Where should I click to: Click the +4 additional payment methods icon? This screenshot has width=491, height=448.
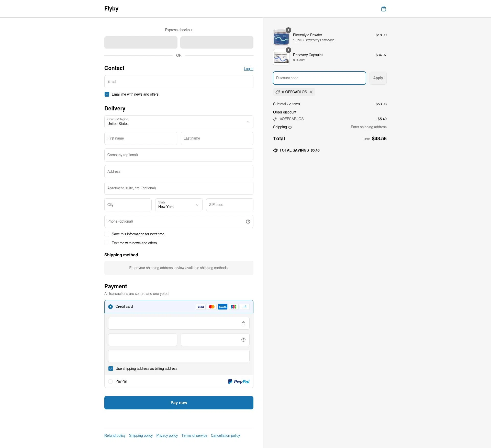coord(244,306)
